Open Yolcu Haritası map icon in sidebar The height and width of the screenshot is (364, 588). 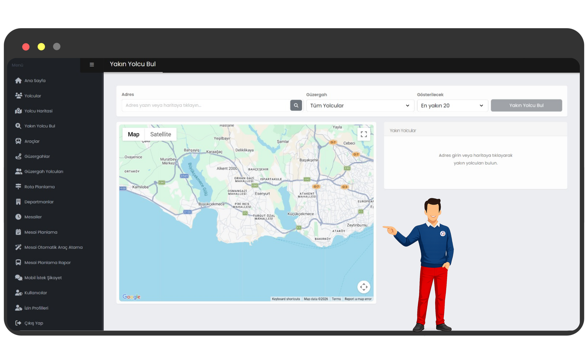tap(18, 111)
